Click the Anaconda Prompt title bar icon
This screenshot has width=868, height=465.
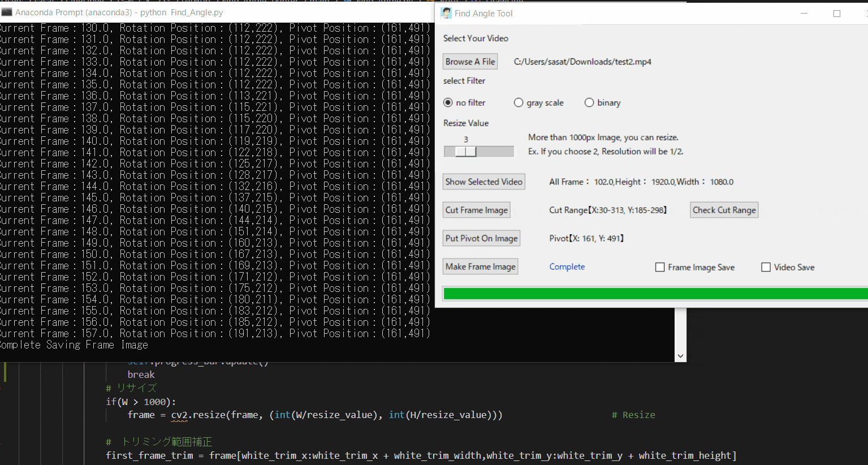[x=7, y=12]
